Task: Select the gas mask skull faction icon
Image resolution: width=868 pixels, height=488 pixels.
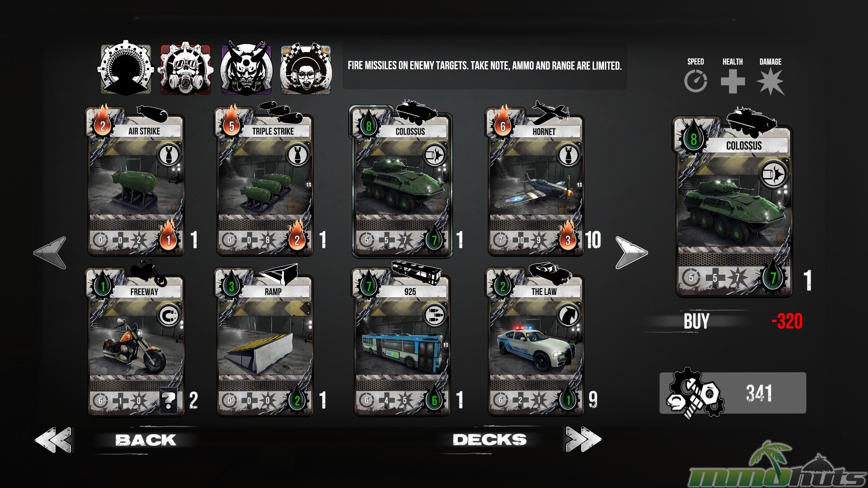Action: tap(186, 69)
